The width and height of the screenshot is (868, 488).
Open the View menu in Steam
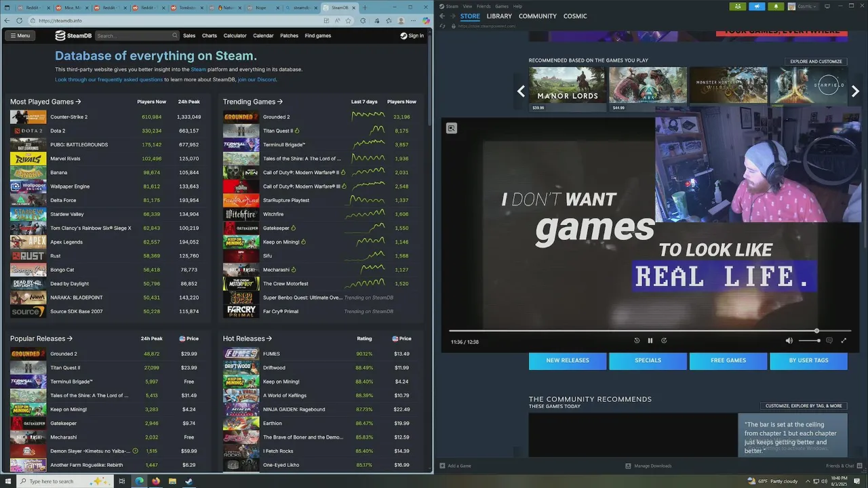(x=467, y=6)
